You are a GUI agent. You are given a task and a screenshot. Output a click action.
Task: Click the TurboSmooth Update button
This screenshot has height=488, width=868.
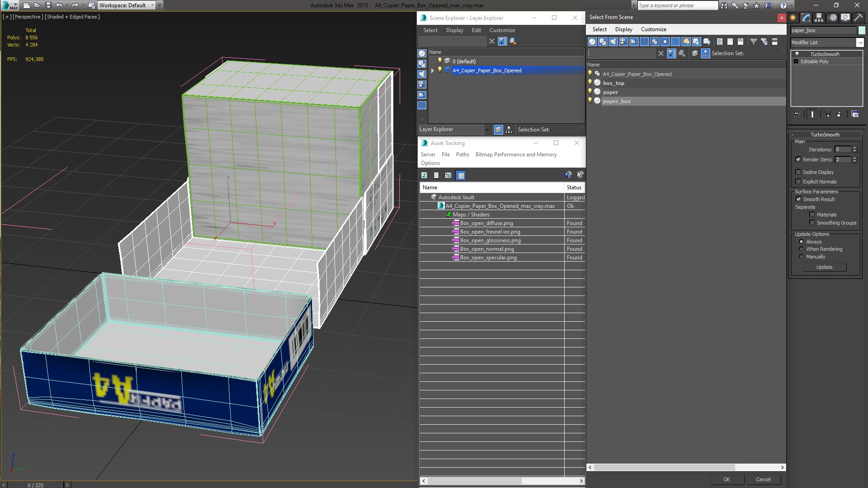(x=824, y=267)
